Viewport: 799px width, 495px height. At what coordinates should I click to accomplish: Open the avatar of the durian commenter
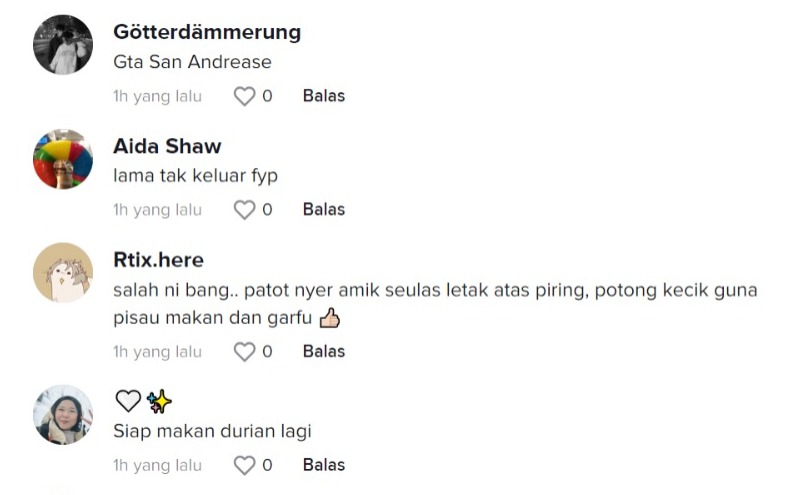point(63,415)
